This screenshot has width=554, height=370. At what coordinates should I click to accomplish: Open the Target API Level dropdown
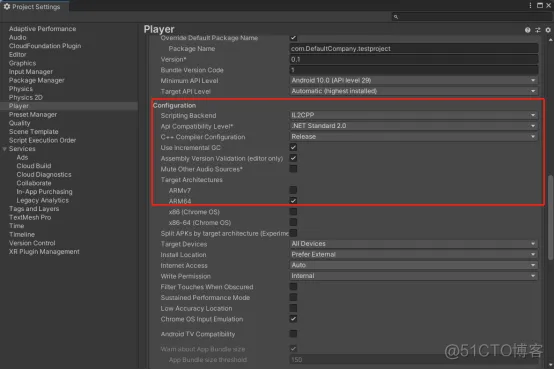[414, 91]
